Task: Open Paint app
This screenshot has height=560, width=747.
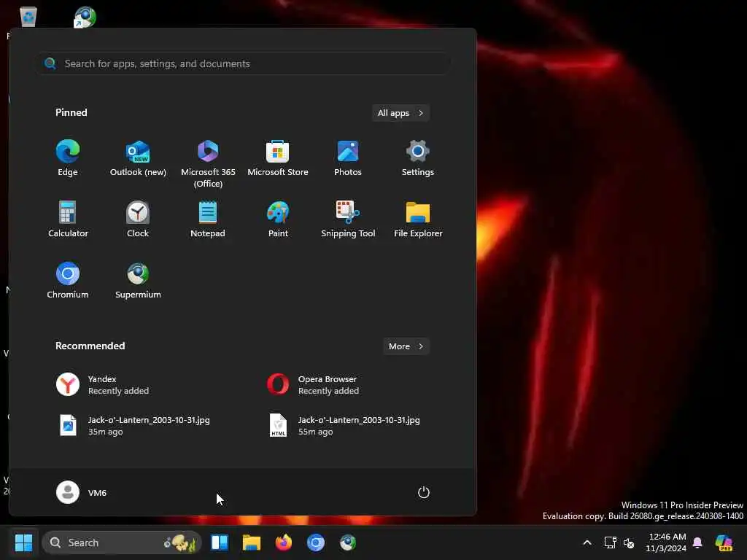Action: [x=278, y=219]
